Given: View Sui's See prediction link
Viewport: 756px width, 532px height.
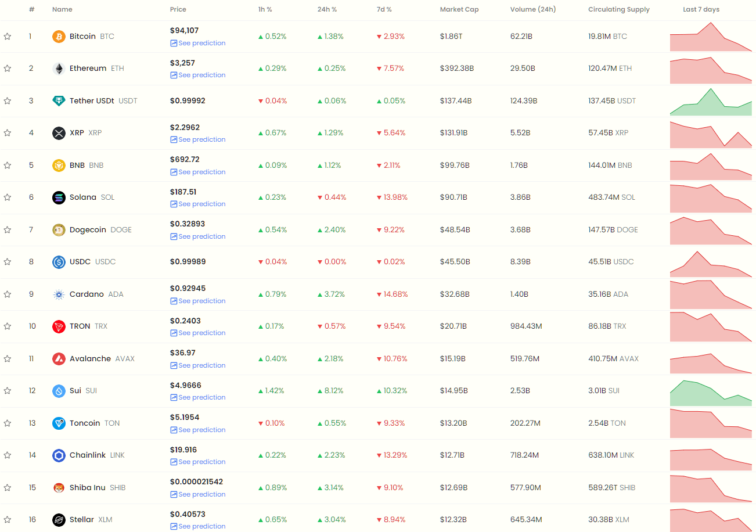Looking at the screenshot, I should [198, 397].
